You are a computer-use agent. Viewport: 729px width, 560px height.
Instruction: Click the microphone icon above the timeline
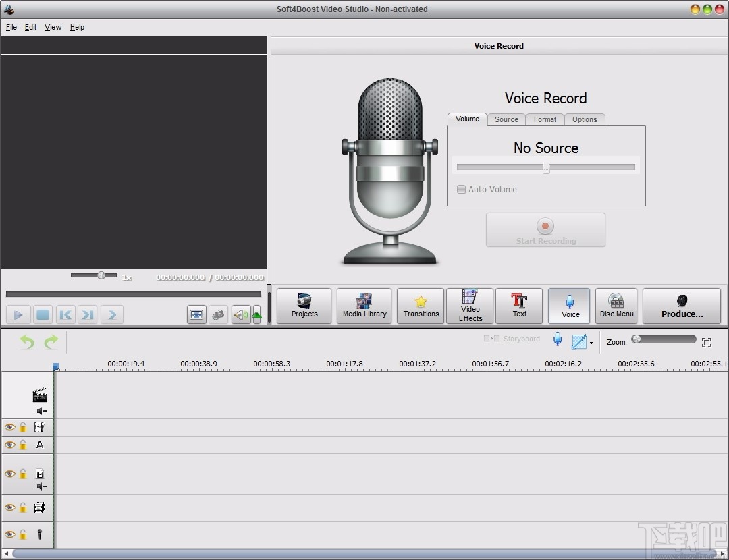pyautogui.click(x=557, y=339)
